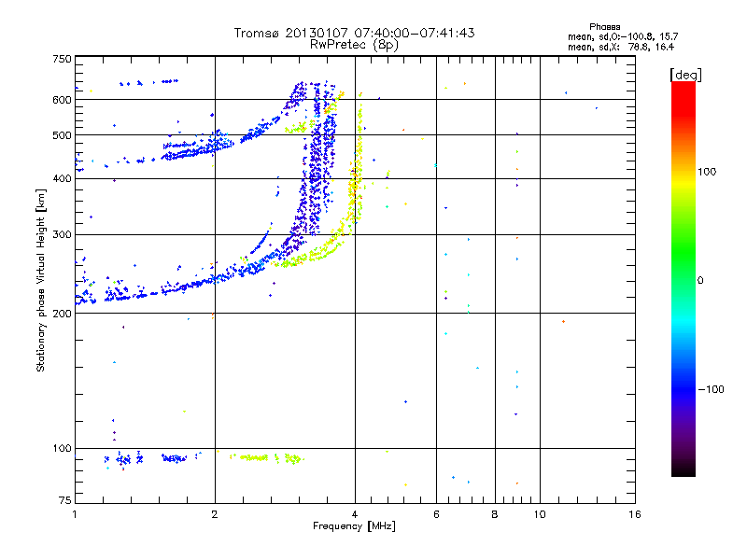747x560 pixels.
Task: Click the phase colorbar gradient
Action: coord(684,279)
